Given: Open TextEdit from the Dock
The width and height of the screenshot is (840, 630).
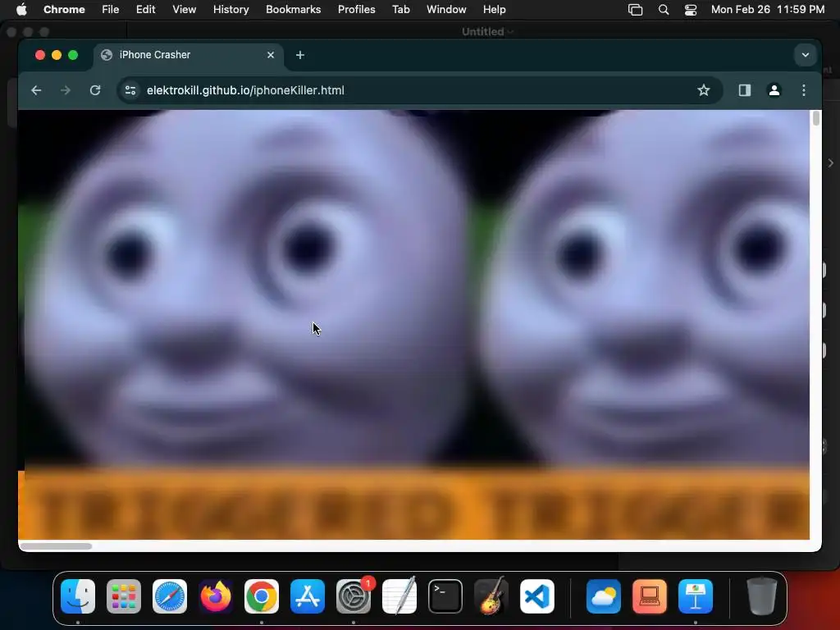Looking at the screenshot, I should tap(399, 596).
